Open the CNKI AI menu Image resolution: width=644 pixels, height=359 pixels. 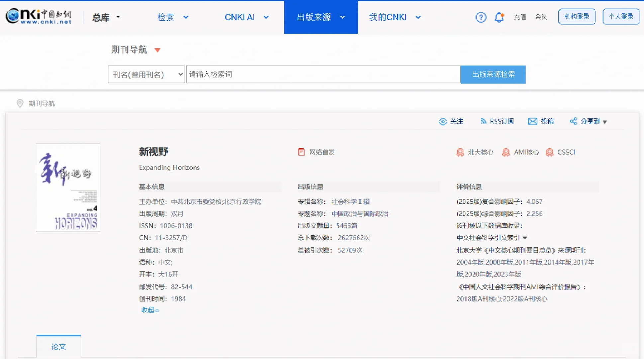(247, 17)
